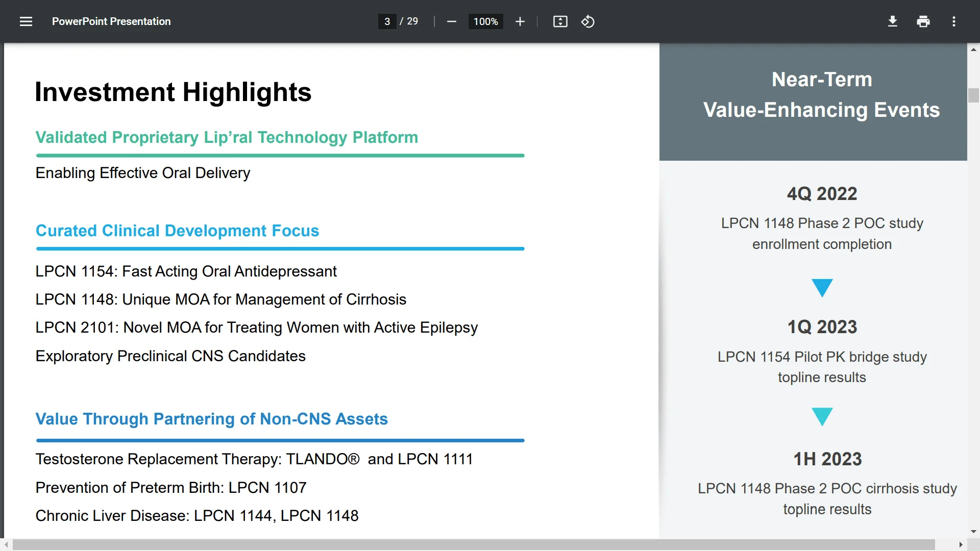This screenshot has height=551, width=980.
Task: Click Prevention of Preterm Birth LPCN 1107 line
Action: [x=171, y=488]
